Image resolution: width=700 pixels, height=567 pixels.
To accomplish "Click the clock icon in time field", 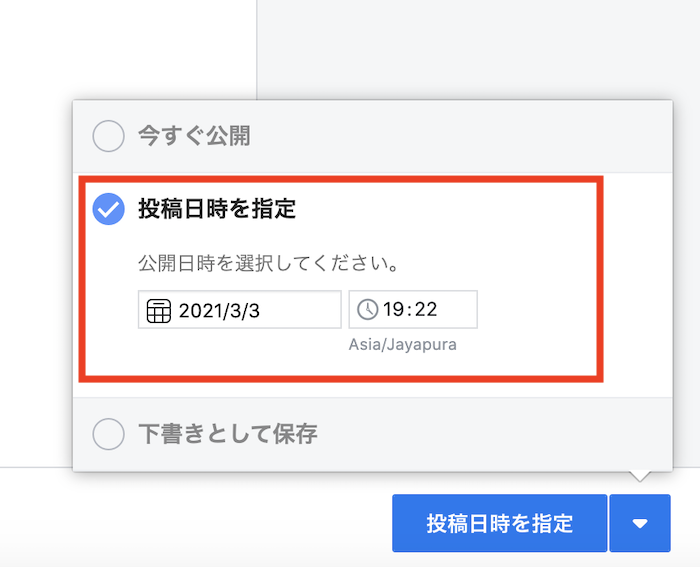I will coord(368,309).
